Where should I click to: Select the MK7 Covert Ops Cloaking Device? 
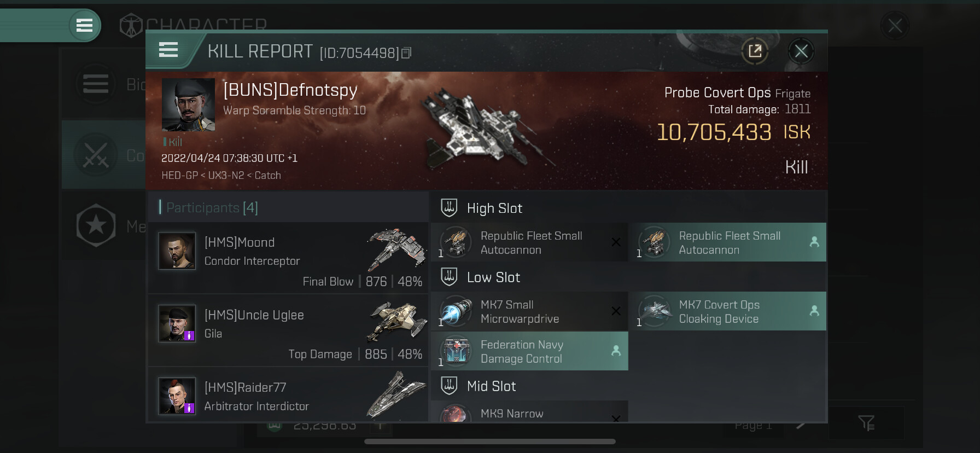tap(727, 311)
